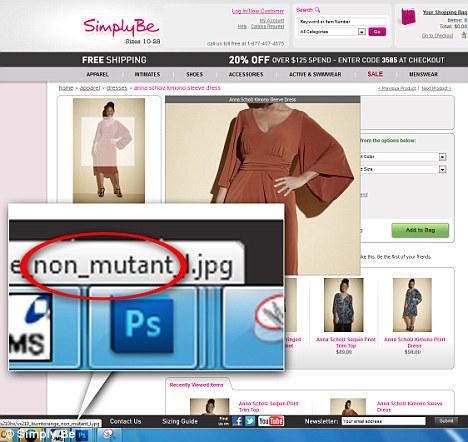Open recently viewed Kimono Sleeve Dress link

(x=409, y=406)
